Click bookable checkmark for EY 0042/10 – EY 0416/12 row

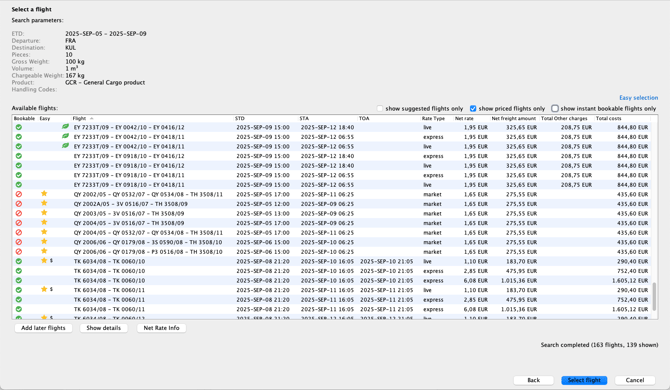[18, 127]
